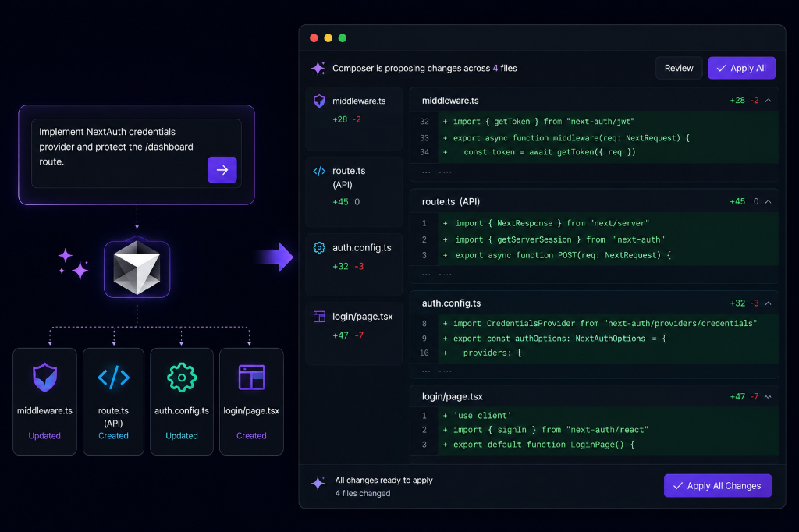Click +47 -7 stats under login/page.tsx sidebar
The image size is (799, 532).
coord(348,335)
